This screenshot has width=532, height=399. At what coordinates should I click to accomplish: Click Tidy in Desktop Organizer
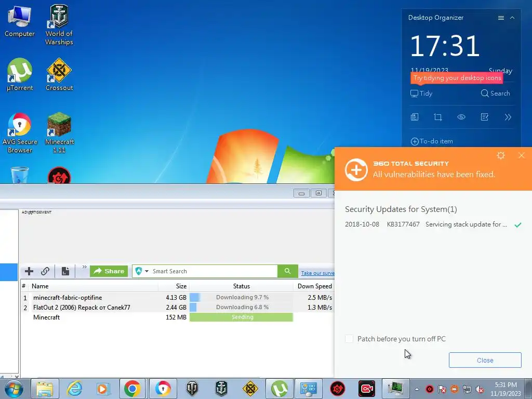click(x=421, y=94)
